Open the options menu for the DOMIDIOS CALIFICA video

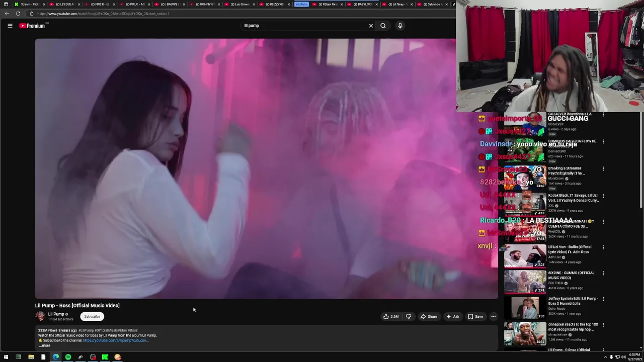(x=603, y=142)
